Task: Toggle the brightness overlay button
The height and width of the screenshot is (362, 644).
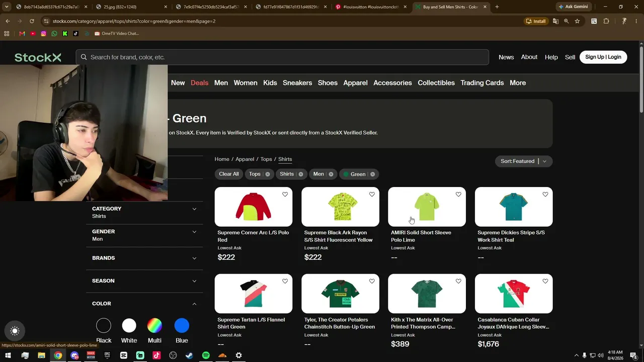Action: pos(15,331)
